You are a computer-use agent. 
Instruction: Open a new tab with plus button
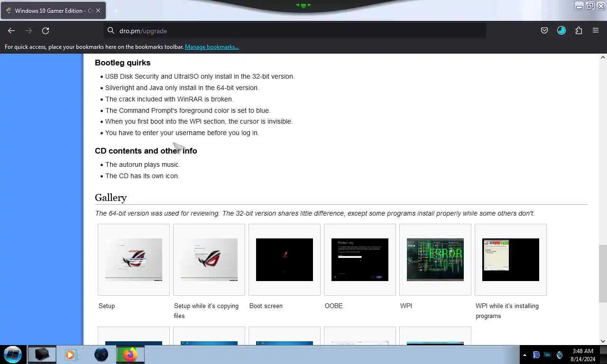116,10
